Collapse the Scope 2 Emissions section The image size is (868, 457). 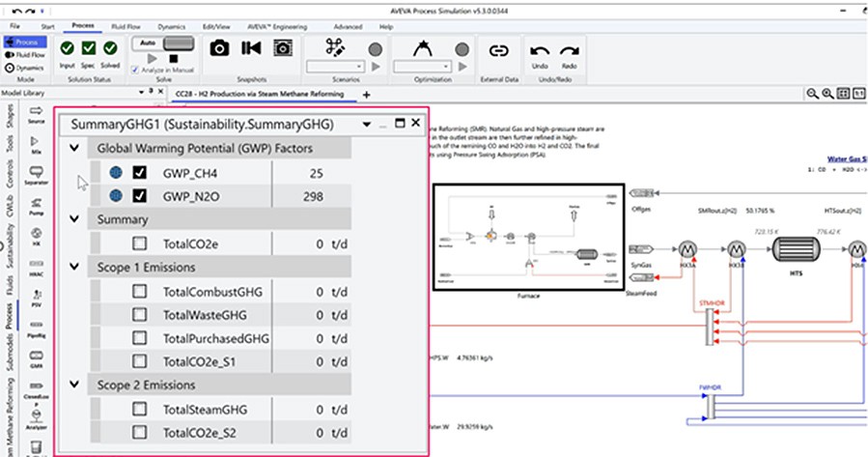pyautogui.click(x=74, y=384)
